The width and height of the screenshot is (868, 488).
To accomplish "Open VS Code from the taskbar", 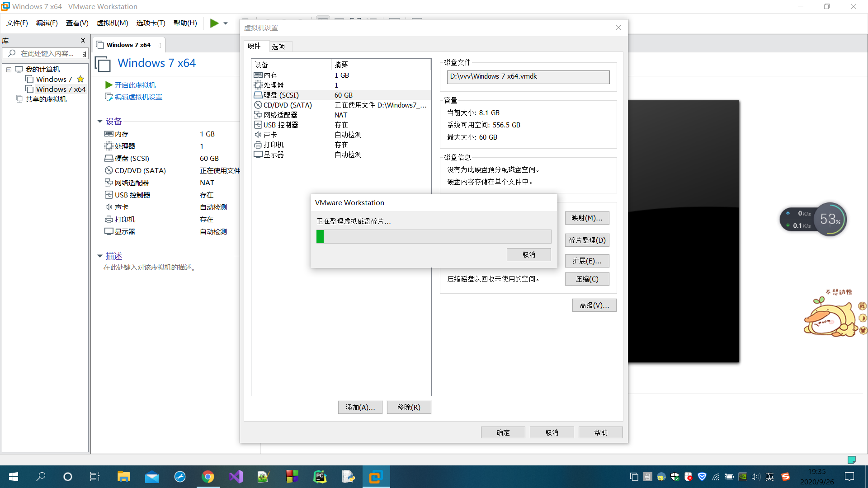I will (236, 477).
